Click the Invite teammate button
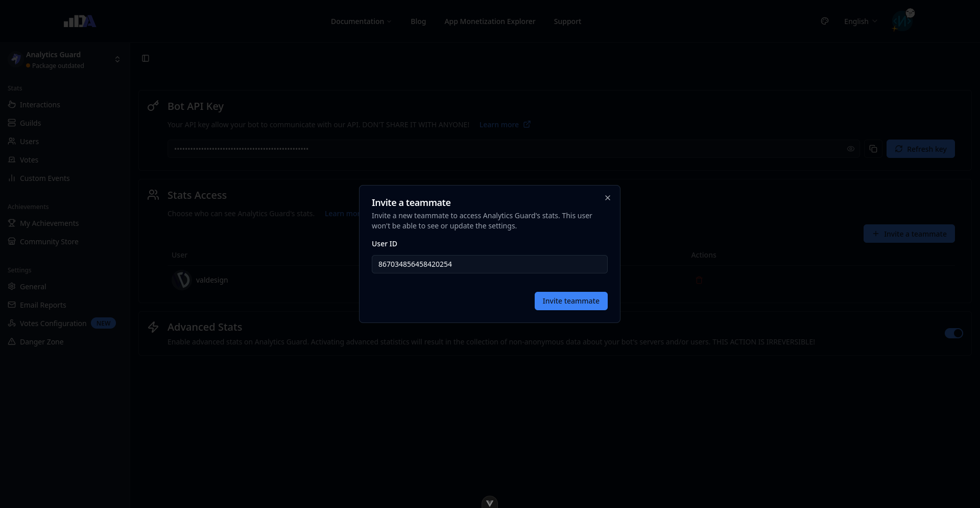Screen dimensions: 980x508 pos(570,301)
